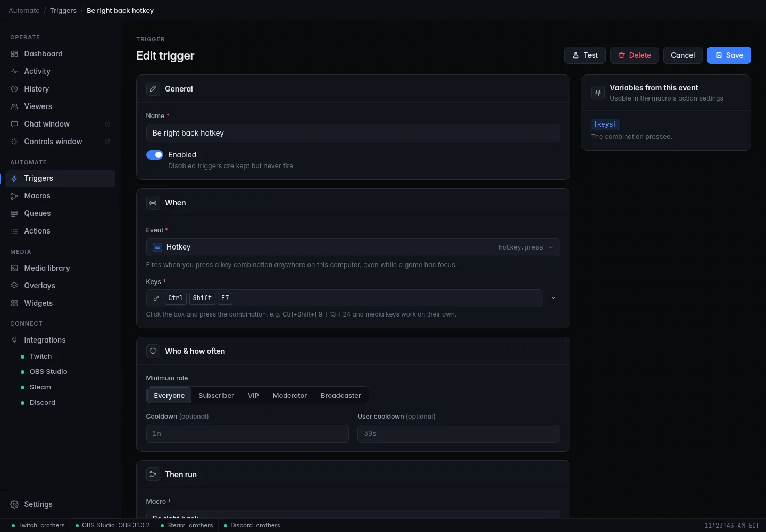Select Broadcaster as minimum role
The width and height of the screenshot is (766, 532).
pos(341,395)
